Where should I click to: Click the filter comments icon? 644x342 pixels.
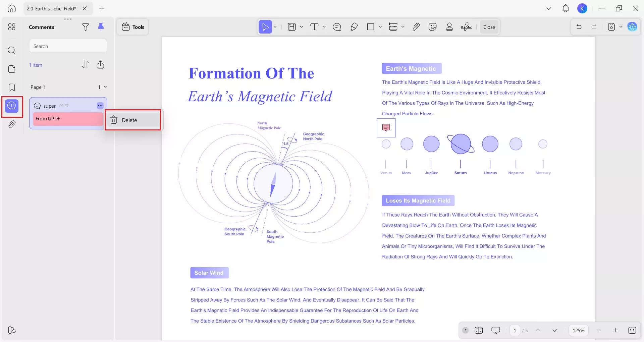click(86, 27)
